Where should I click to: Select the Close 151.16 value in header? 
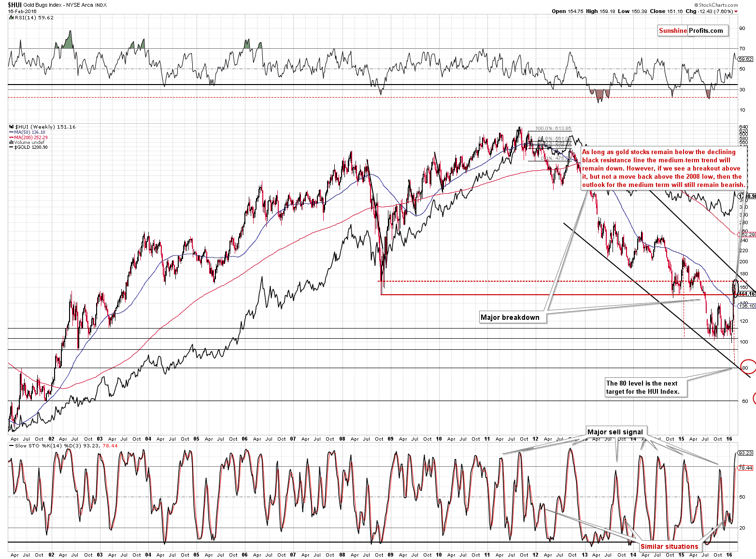(x=667, y=11)
